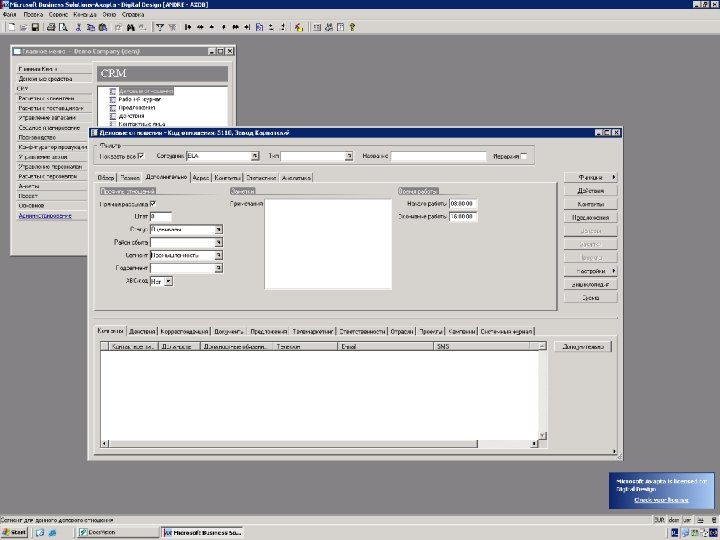Click the Дополнительно button beside the grid
Viewport: 720px width, 540px height.
pyautogui.click(x=583, y=347)
